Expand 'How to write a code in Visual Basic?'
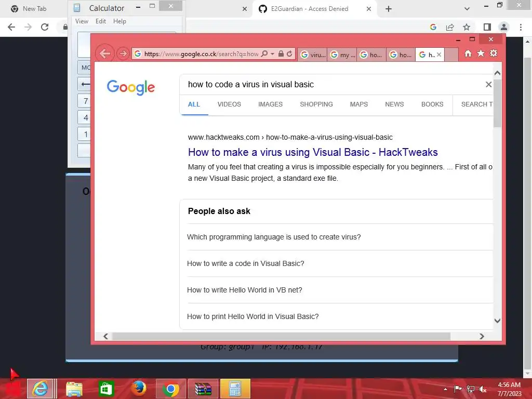 click(x=340, y=263)
